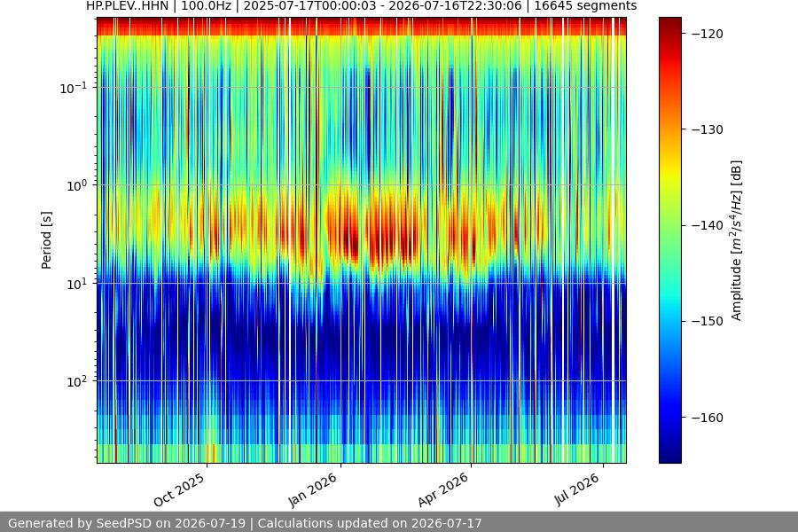
Task: Click the −160 colorbar tick label
Action: coord(708,418)
